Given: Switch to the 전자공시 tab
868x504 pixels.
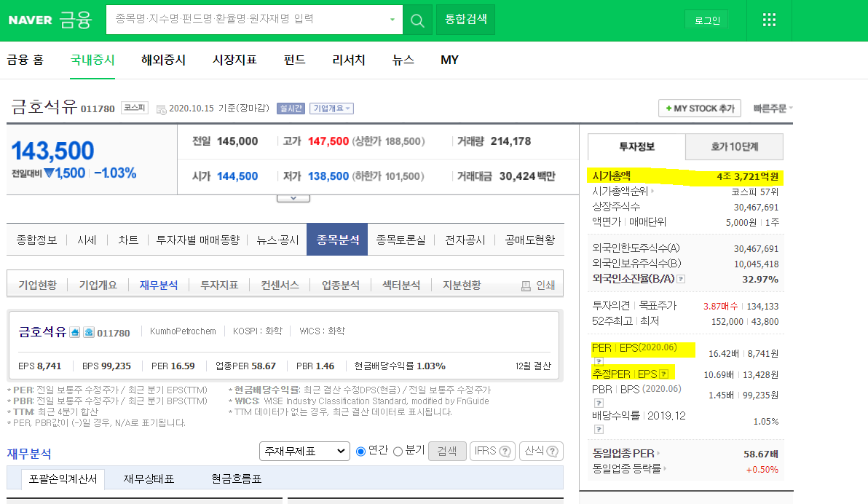Looking at the screenshot, I should [x=465, y=240].
